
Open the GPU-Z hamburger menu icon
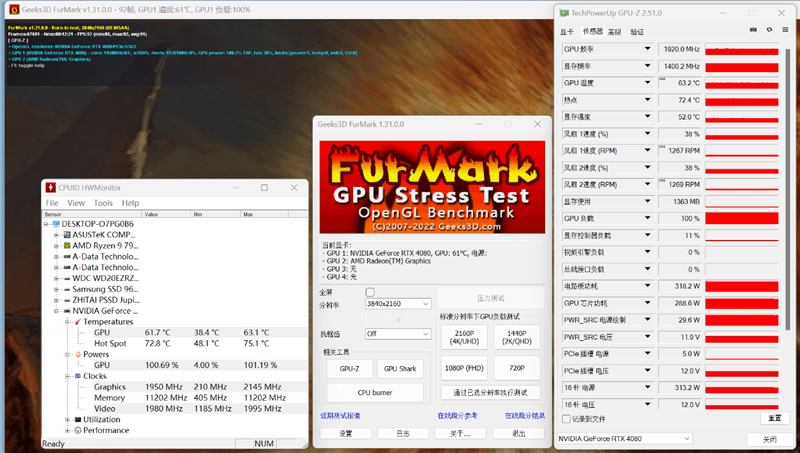click(x=785, y=30)
